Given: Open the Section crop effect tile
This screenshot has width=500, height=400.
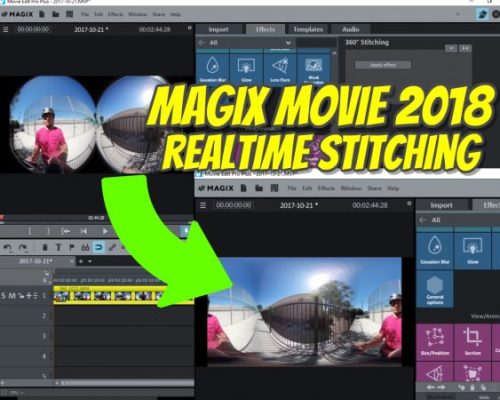Looking at the screenshot, I should pyautogui.click(x=472, y=342).
